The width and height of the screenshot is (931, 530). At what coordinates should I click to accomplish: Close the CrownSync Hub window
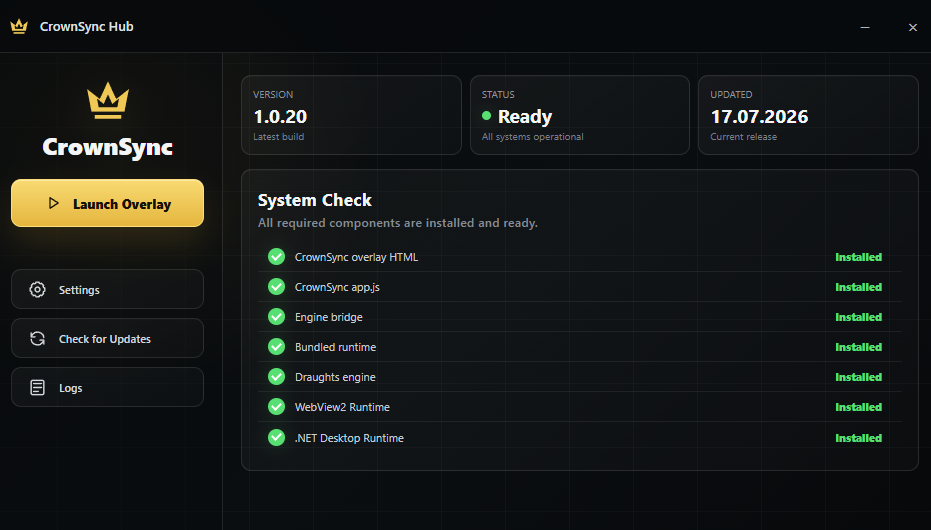pos(913,27)
